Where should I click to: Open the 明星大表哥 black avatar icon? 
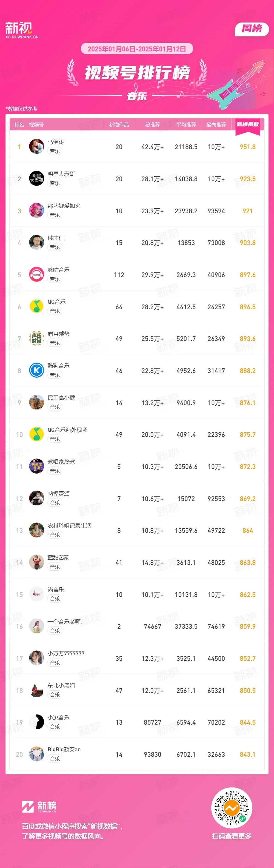pyautogui.click(x=36, y=179)
